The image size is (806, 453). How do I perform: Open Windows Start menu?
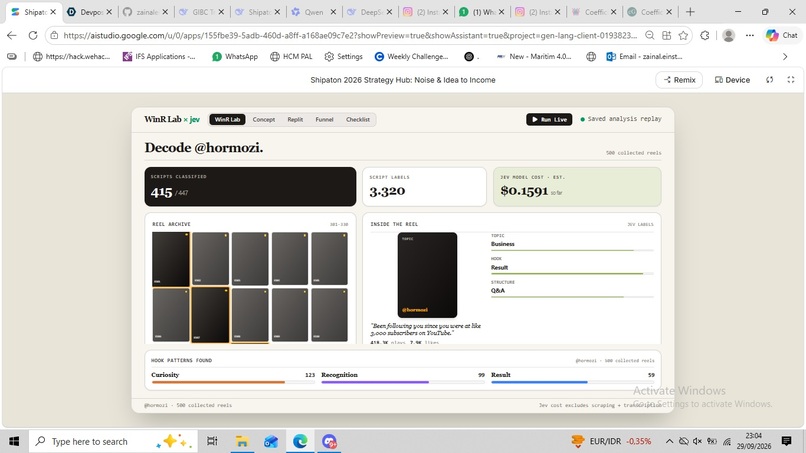[x=14, y=441]
